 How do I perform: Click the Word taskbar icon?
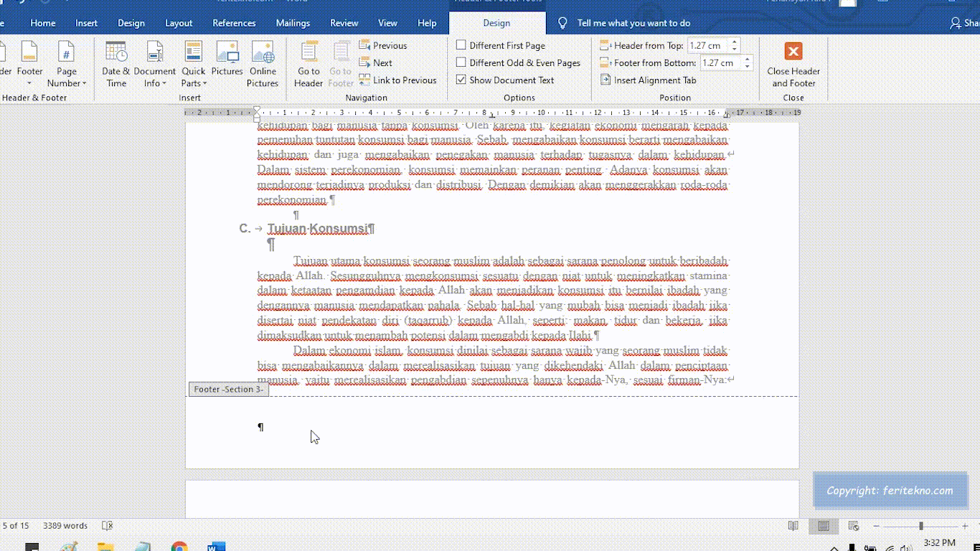[216, 547]
